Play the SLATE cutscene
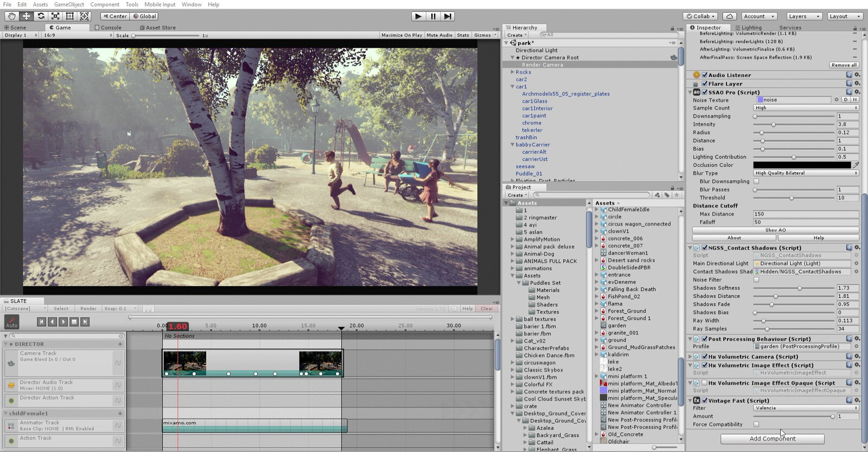The height and width of the screenshot is (452, 868). click(63, 322)
